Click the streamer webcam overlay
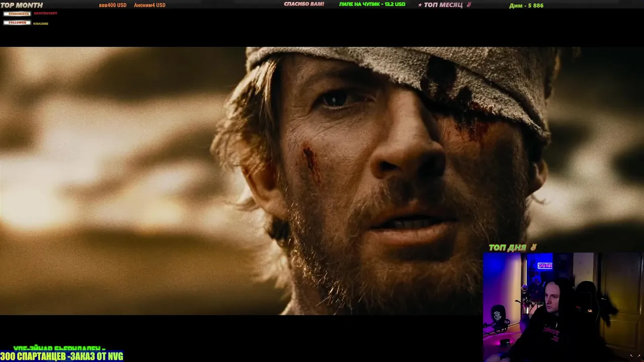This screenshot has height=362, width=644. (563, 307)
